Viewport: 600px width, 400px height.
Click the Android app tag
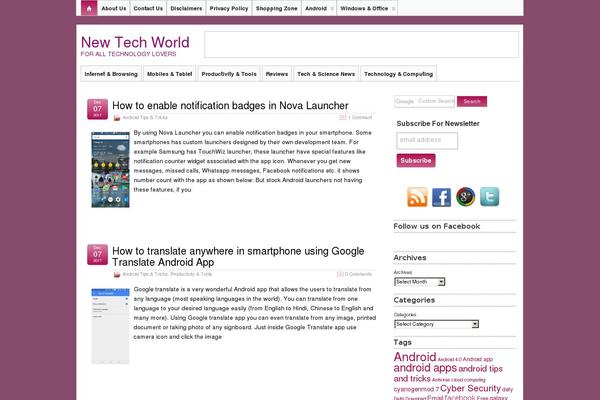pyautogui.click(x=478, y=359)
